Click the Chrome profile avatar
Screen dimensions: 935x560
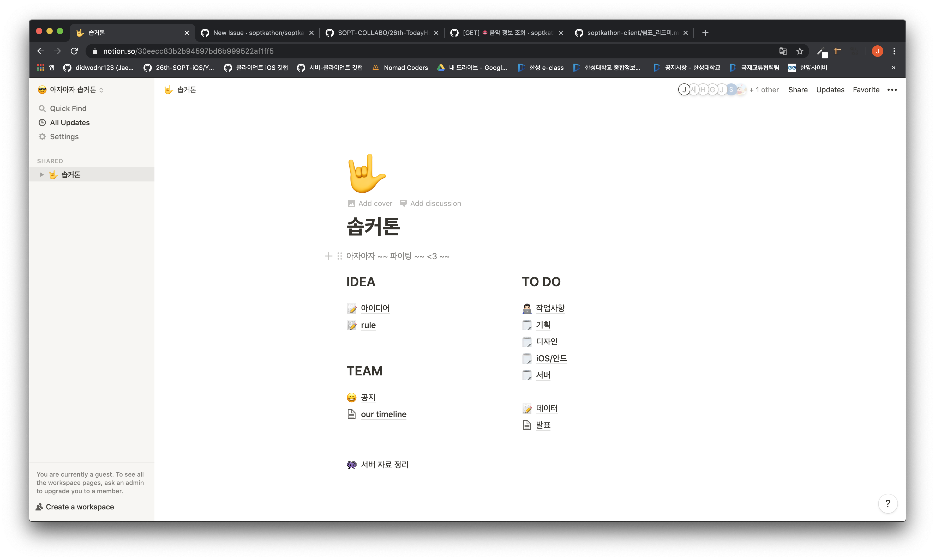877,51
